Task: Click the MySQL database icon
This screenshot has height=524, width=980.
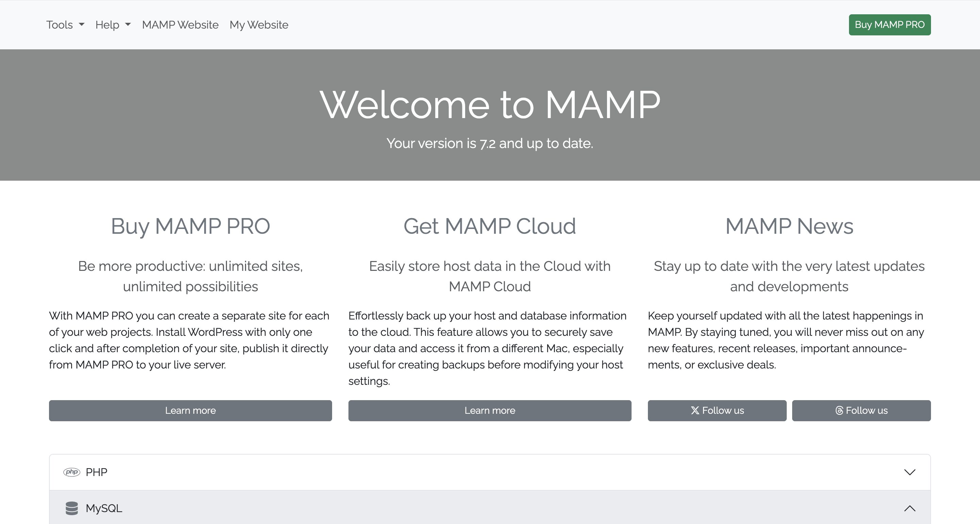Action: pyautogui.click(x=71, y=508)
